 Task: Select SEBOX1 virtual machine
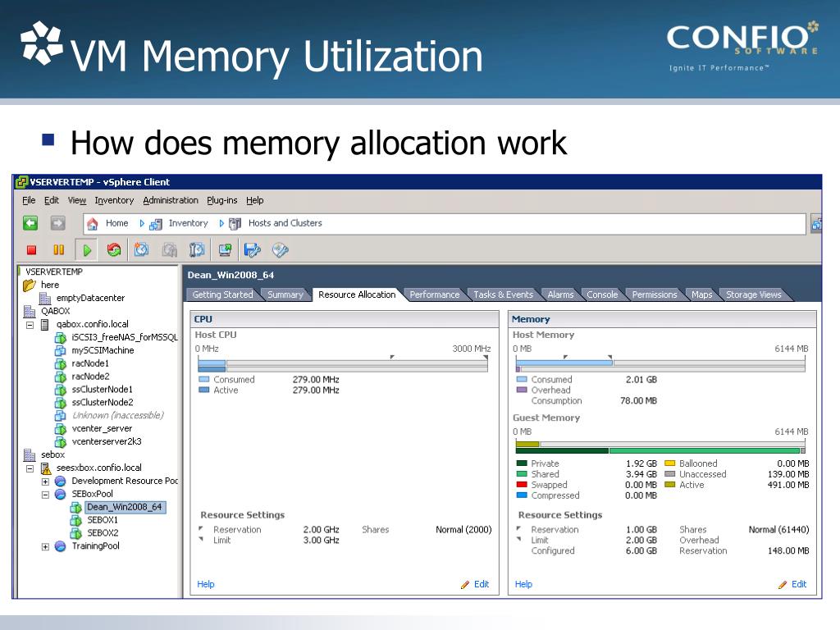[x=103, y=520]
